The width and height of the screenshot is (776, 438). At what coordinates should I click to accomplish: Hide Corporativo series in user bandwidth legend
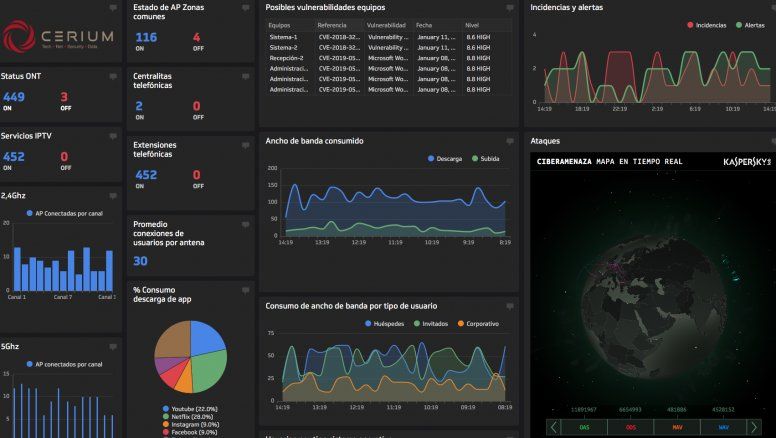pyautogui.click(x=481, y=324)
